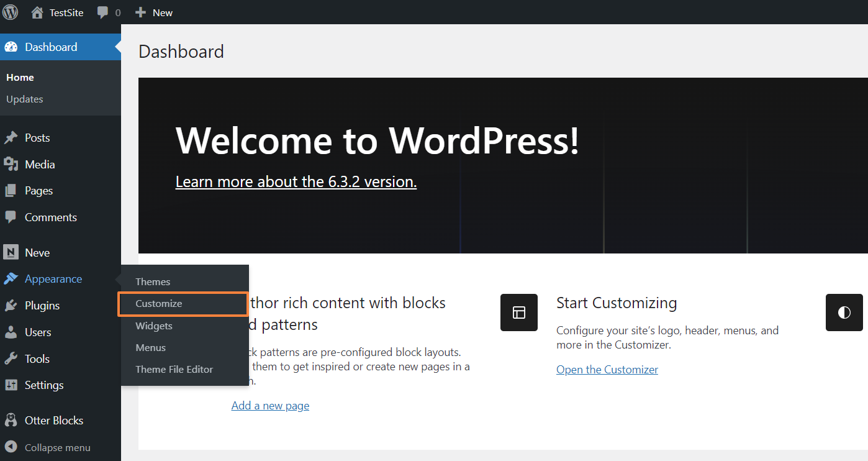Click the half-circle contrast icon tile

pos(844,313)
